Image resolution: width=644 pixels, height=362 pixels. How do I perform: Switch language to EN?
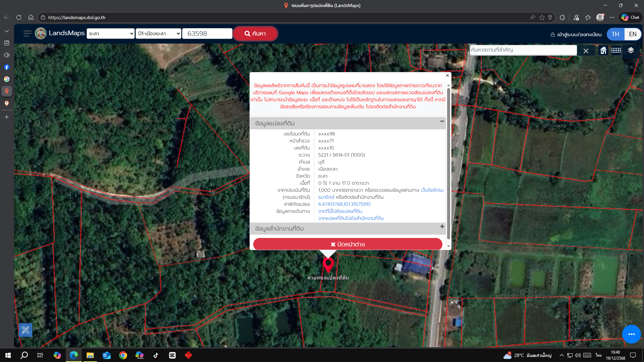(x=633, y=34)
